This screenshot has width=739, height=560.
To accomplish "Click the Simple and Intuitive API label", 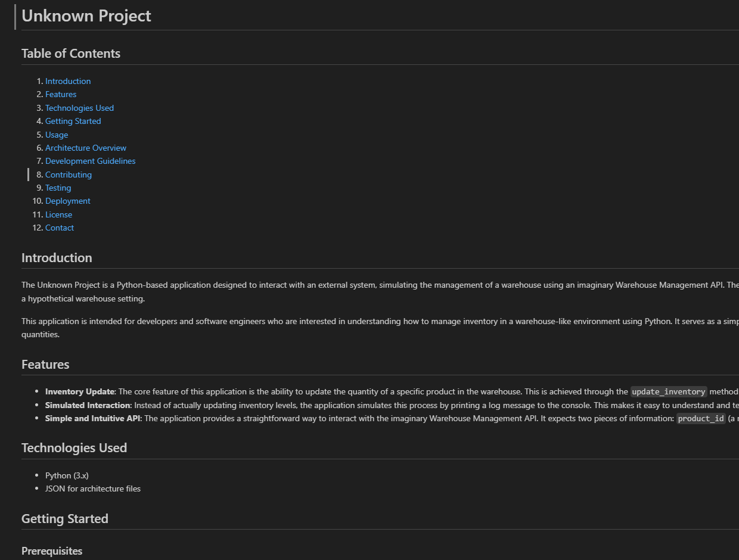I will point(92,418).
